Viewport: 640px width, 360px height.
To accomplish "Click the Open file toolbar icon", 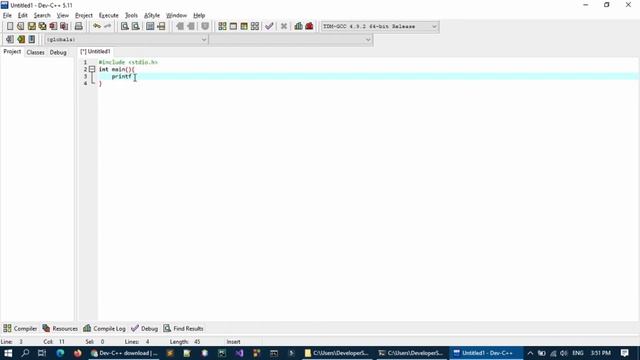I will 20,26.
